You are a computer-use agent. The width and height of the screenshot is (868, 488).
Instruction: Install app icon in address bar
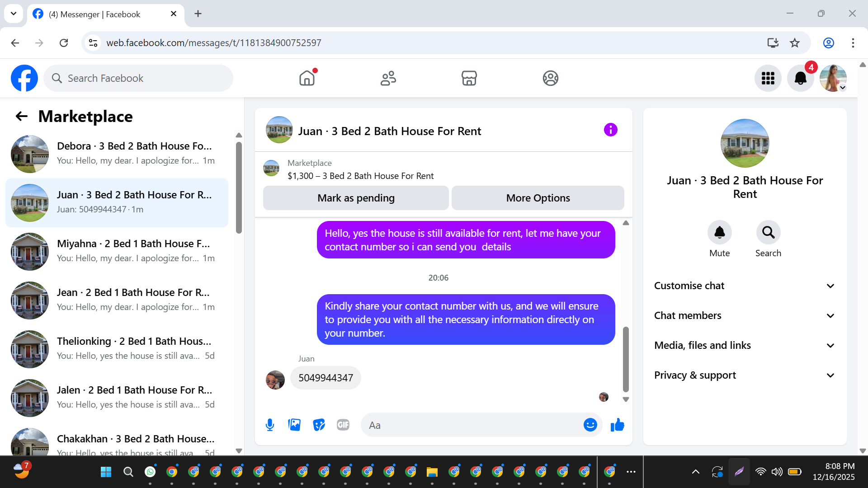point(773,43)
